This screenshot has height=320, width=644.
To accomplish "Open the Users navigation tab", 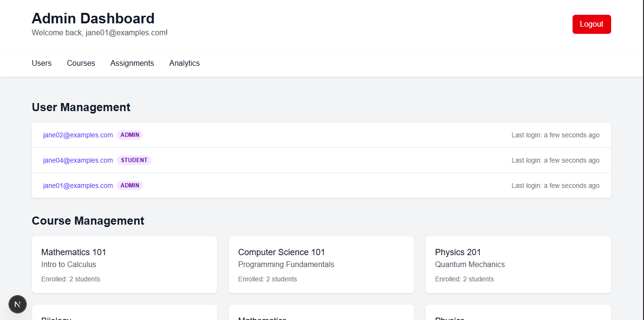I will tap(41, 63).
